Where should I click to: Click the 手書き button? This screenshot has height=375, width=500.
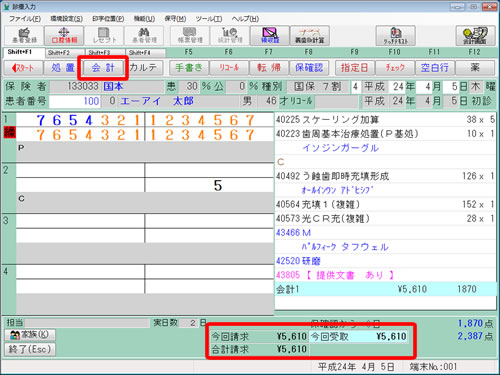(x=189, y=68)
